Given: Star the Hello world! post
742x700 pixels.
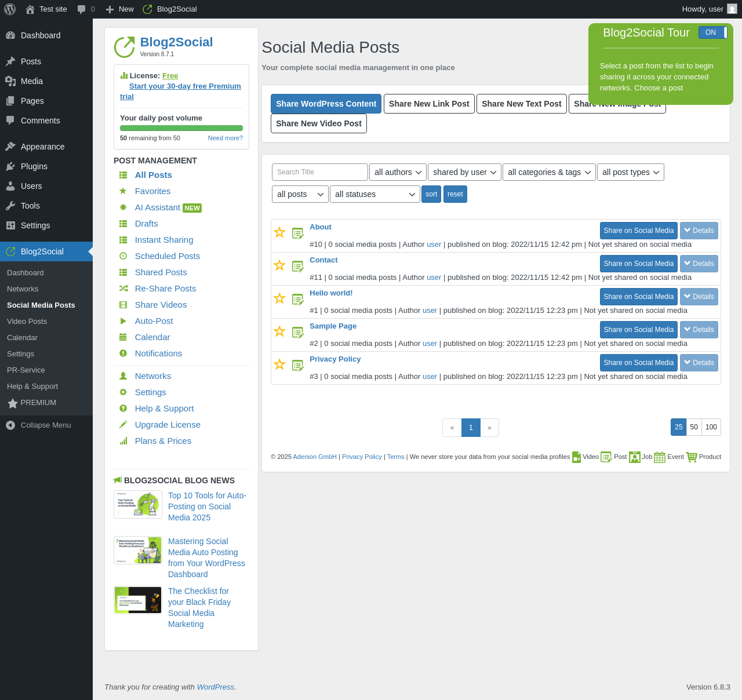Looking at the screenshot, I should [x=279, y=298].
